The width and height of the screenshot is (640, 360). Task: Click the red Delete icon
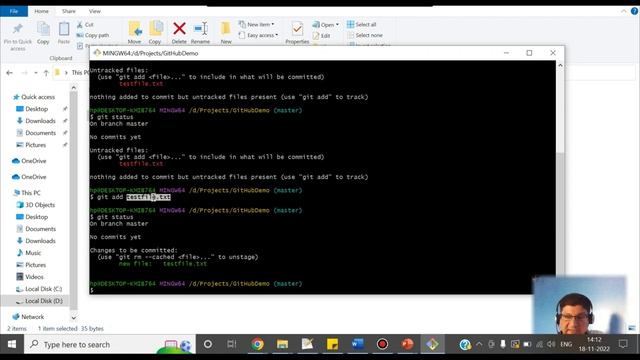[x=179, y=29]
